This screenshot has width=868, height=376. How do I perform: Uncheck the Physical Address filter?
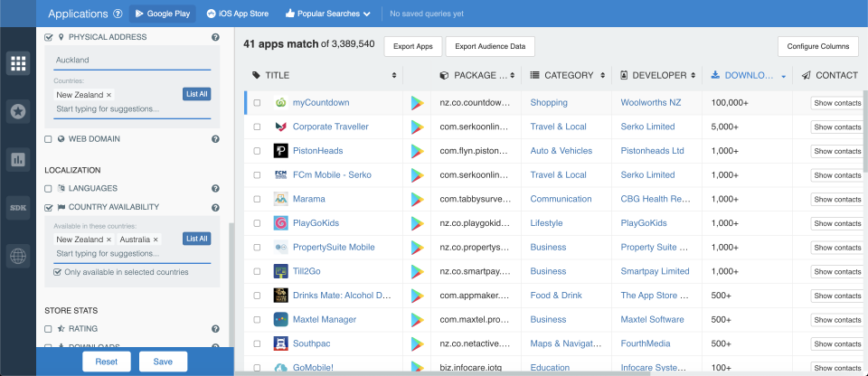pos(48,37)
